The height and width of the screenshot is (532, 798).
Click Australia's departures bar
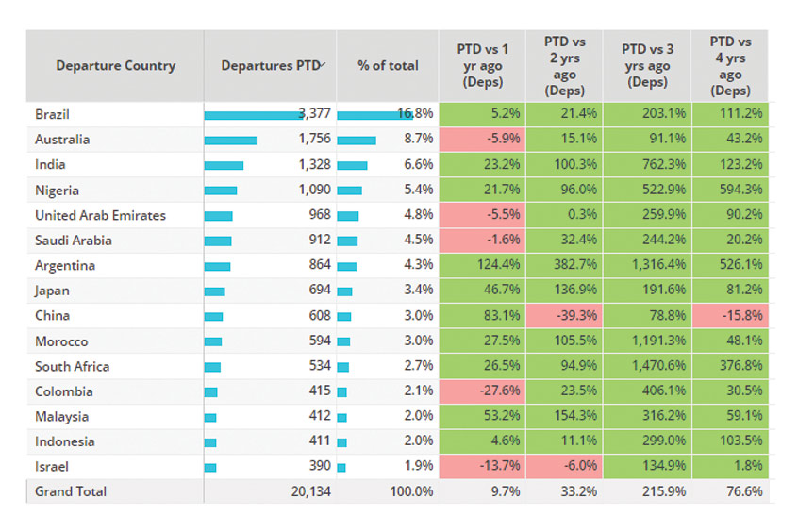(x=230, y=140)
